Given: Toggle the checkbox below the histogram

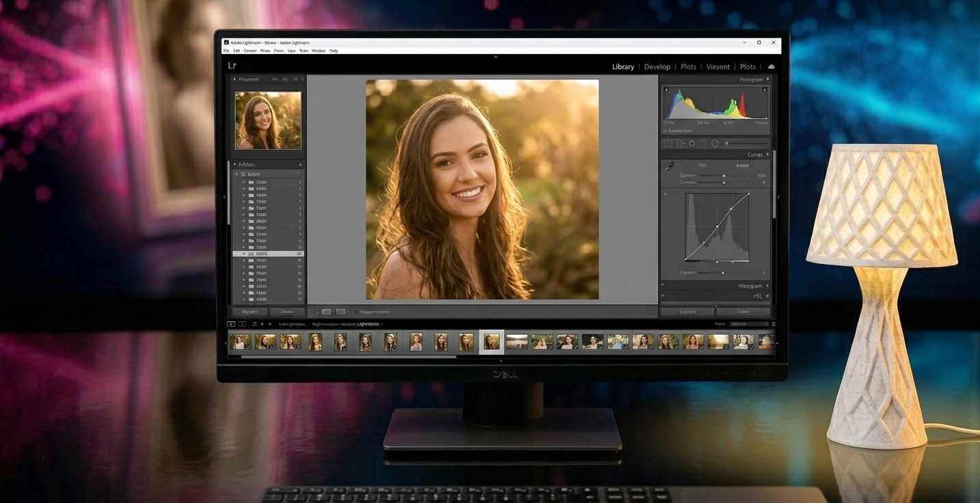Looking at the screenshot, I should pyautogui.click(x=665, y=131).
